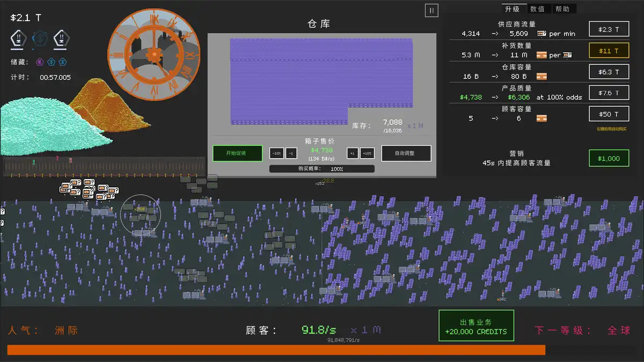
Task: Decrease box price by 1
Action: (291, 153)
